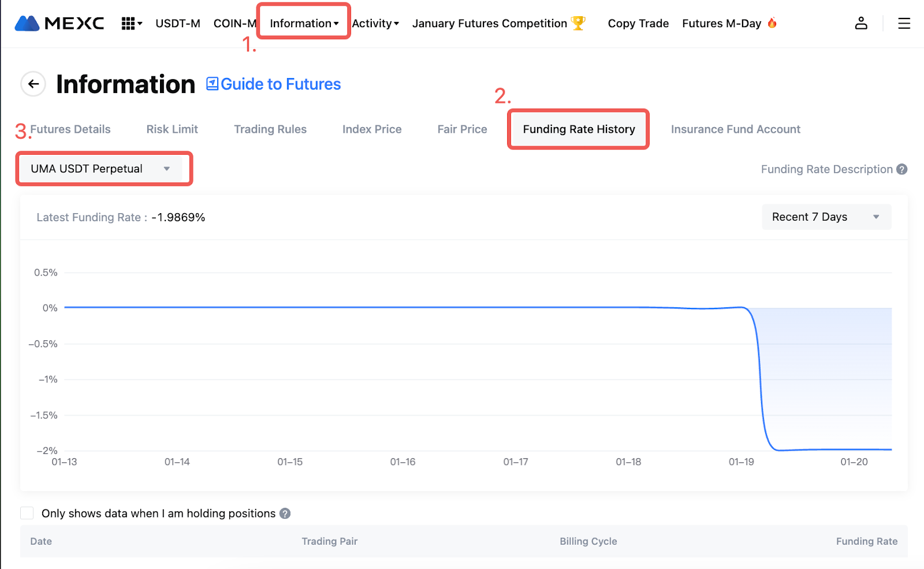
Task: Click the Funding Rate Description help icon
Action: 901,169
